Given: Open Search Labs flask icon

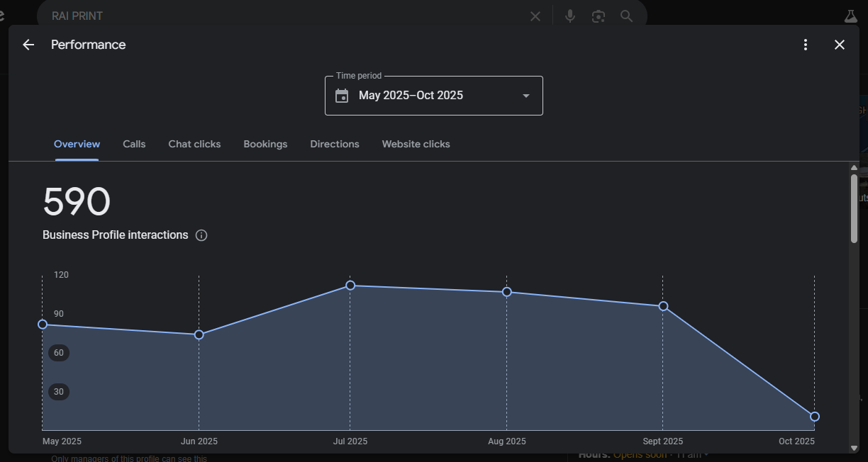Looking at the screenshot, I should pyautogui.click(x=850, y=16).
